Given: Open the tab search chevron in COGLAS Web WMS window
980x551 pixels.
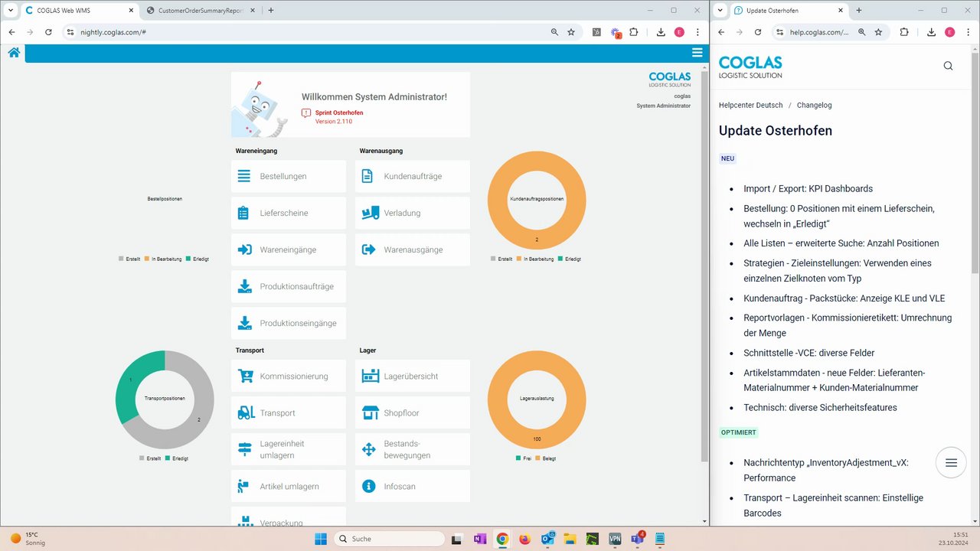Looking at the screenshot, I should 11,10.
